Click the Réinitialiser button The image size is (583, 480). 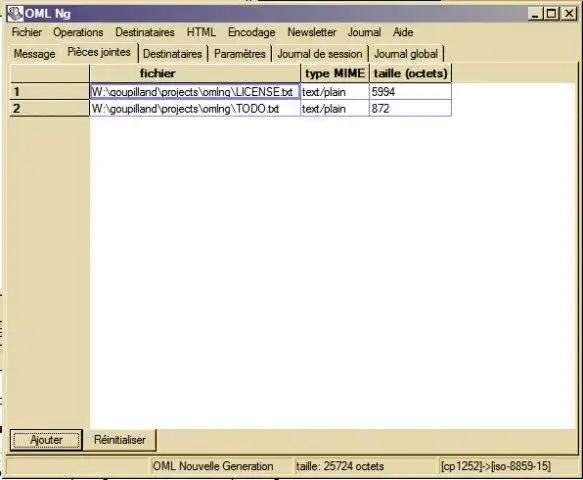(120, 440)
